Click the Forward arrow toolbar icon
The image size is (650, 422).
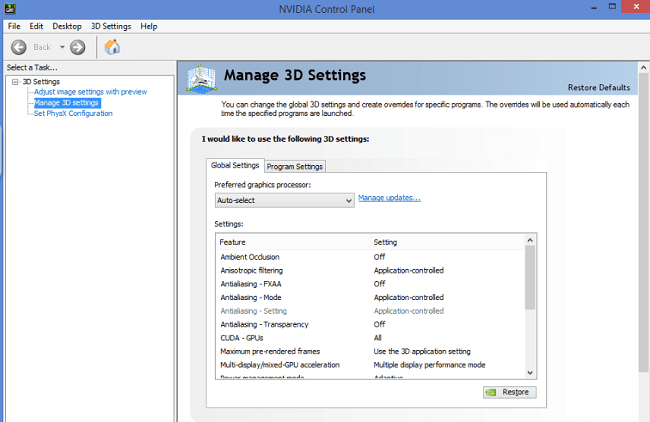tap(78, 47)
